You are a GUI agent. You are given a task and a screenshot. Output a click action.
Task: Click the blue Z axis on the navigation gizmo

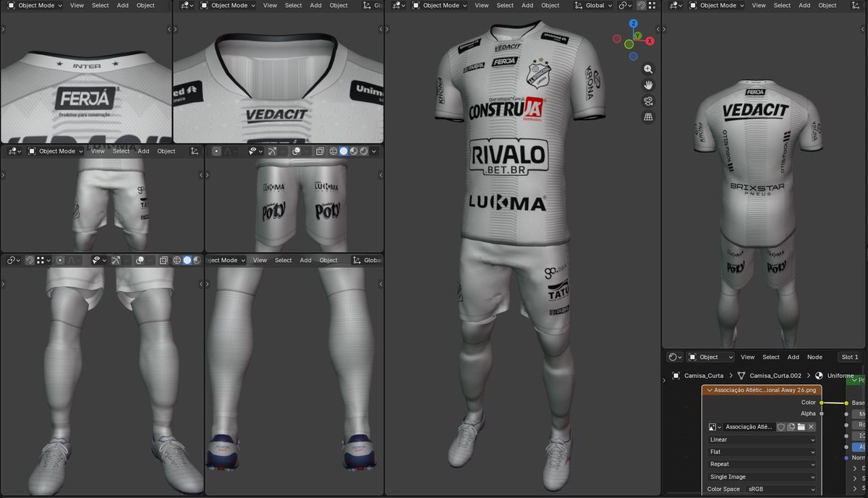click(634, 24)
